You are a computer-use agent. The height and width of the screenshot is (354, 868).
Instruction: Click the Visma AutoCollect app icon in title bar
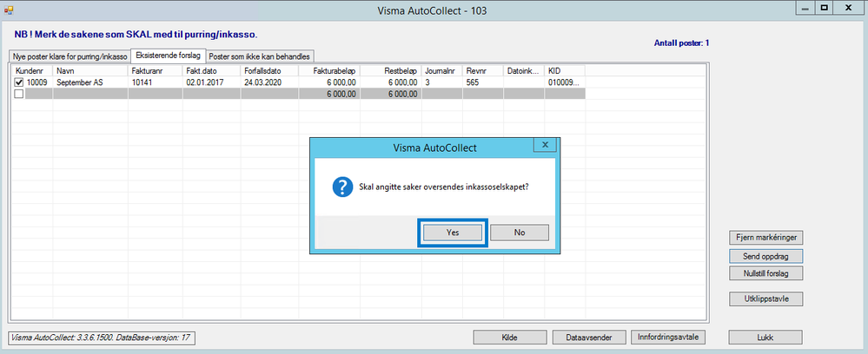click(9, 10)
